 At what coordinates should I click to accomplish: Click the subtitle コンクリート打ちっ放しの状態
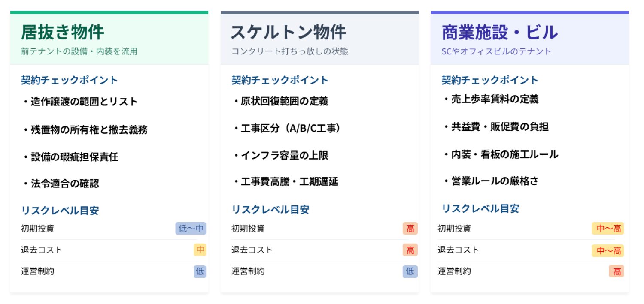click(x=290, y=51)
